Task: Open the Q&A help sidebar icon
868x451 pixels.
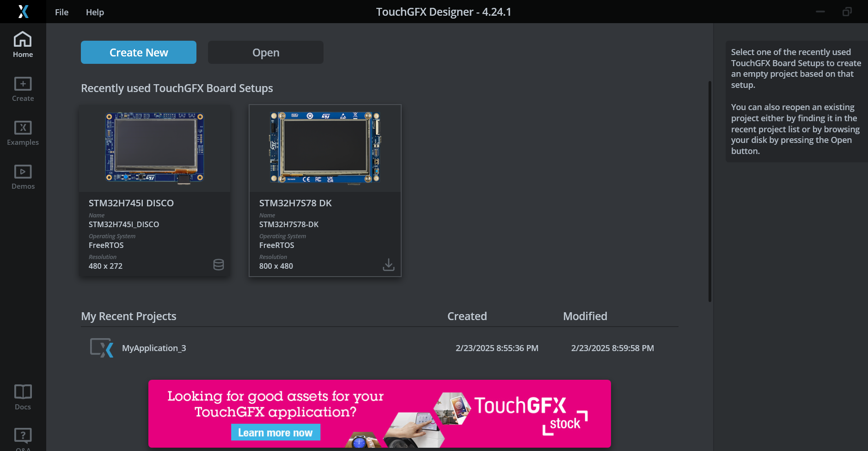Action: point(23,439)
